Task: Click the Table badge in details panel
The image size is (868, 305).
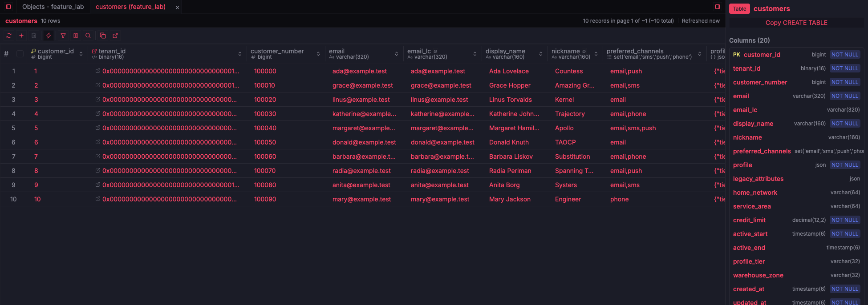Action: pos(739,9)
